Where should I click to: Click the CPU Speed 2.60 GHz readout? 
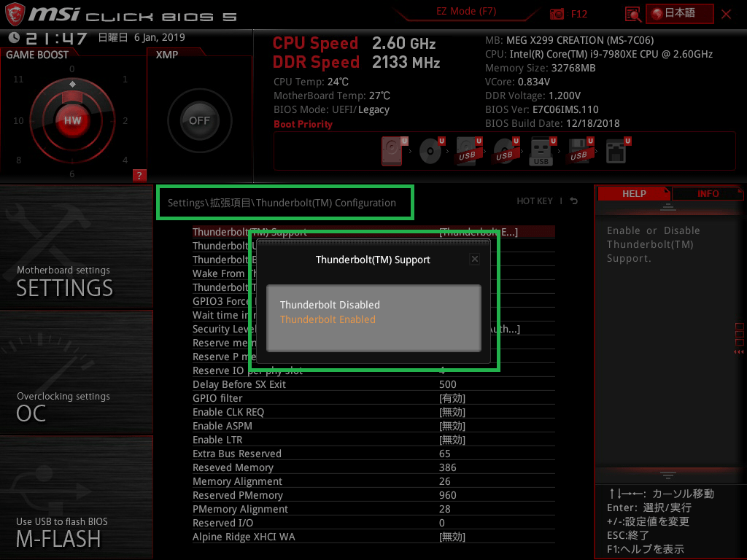click(354, 43)
